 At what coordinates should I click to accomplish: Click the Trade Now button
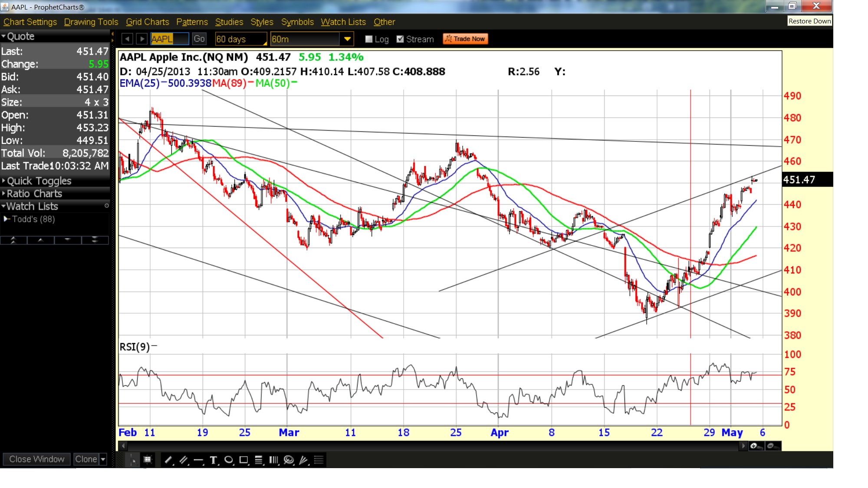tap(465, 39)
